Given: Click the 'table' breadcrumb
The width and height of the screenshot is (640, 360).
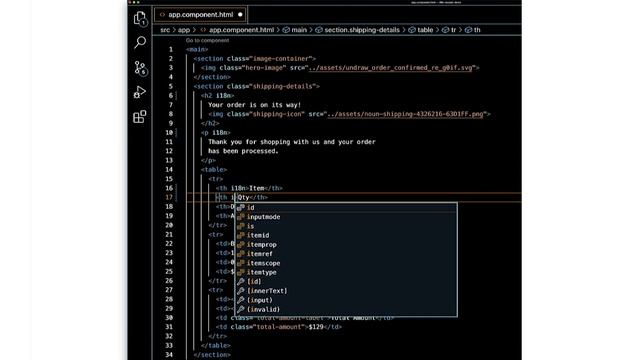Looking at the screenshot, I should (x=421, y=30).
